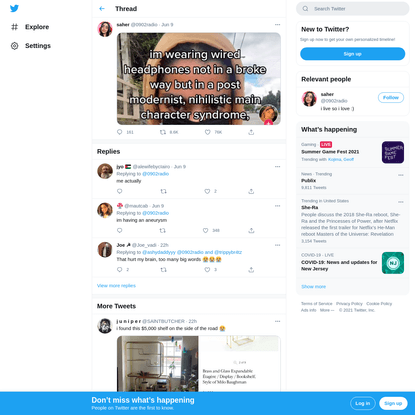Open more options for Publix trend
Viewport: 415px width, 415px height.
(401, 175)
